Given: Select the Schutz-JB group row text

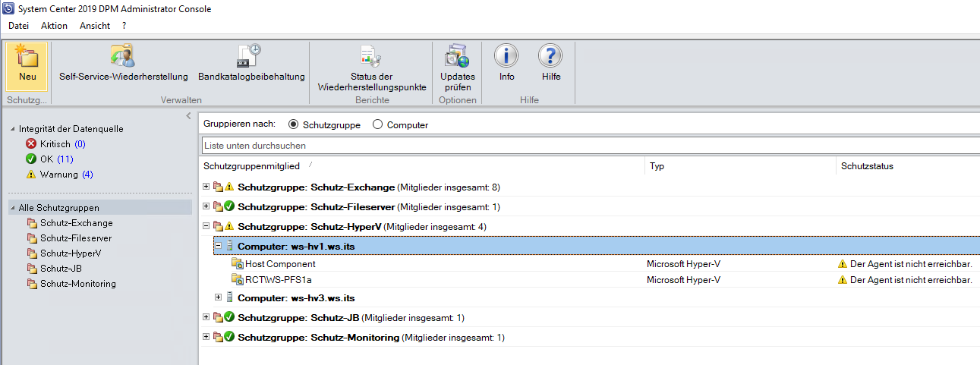Looking at the screenshot, I should [x=351, y=317].
